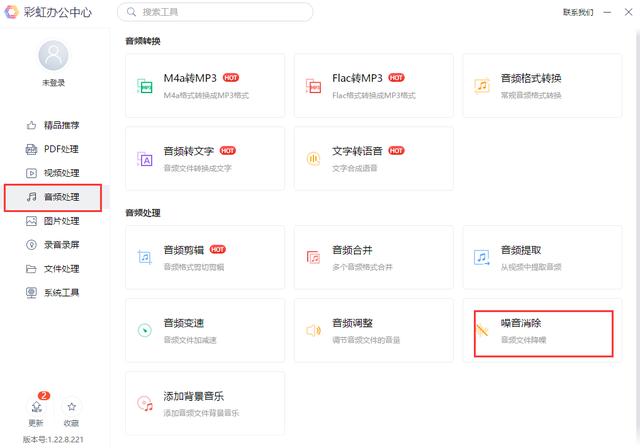The width and height of the screenshot is (640, 448).
Task: Click the 音频转文字 icon
Action: tap(144, 159)
